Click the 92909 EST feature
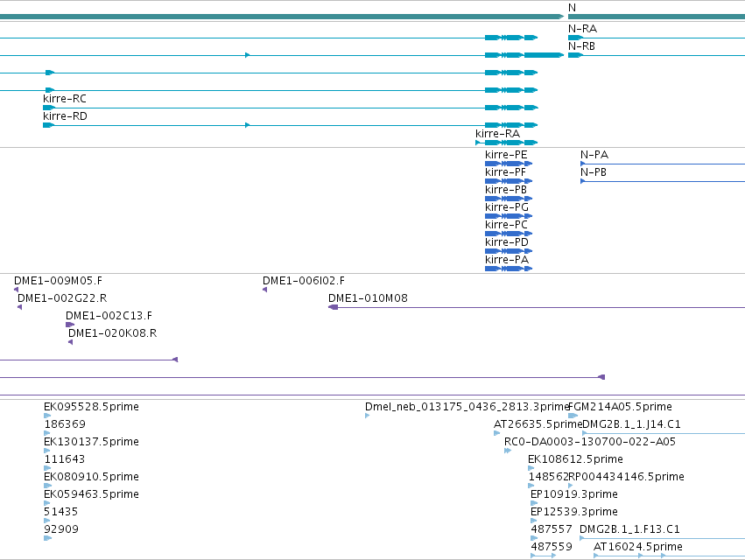This screenshot has height=560, width=745. pyautogui.click(x=61, y=529)
